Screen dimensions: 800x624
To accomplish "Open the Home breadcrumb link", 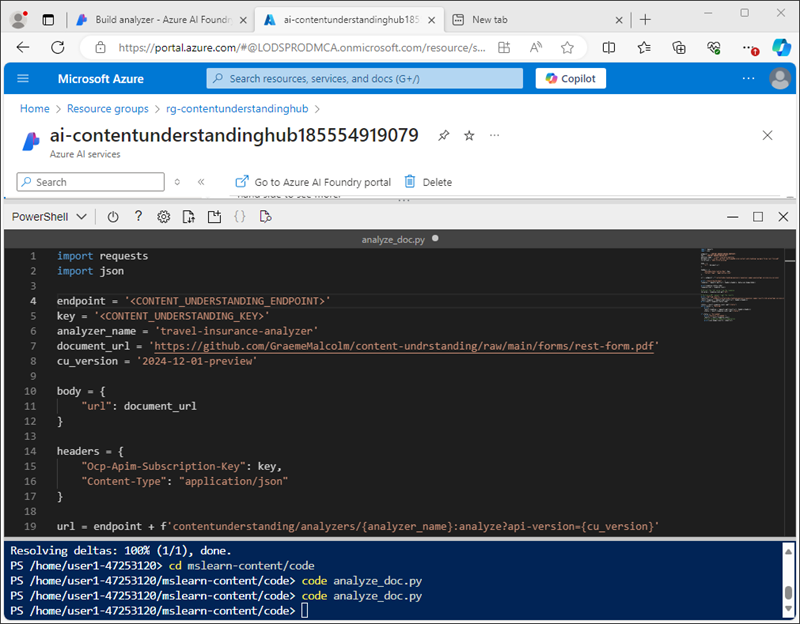I will tap(35, 109).
